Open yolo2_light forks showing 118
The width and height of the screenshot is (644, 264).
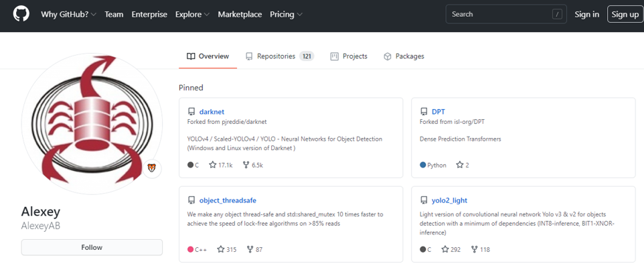click(480, 249)
